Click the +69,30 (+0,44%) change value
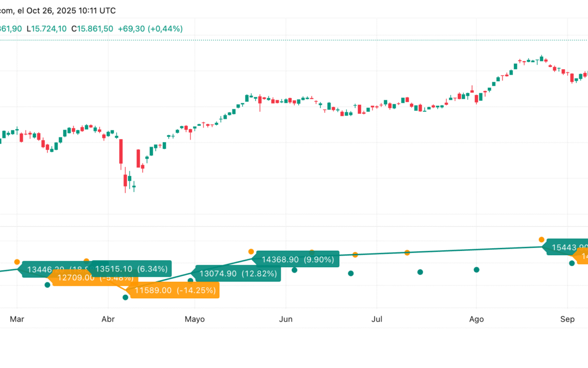The width and height of the screenshot is (588, 368). [150, 28]
